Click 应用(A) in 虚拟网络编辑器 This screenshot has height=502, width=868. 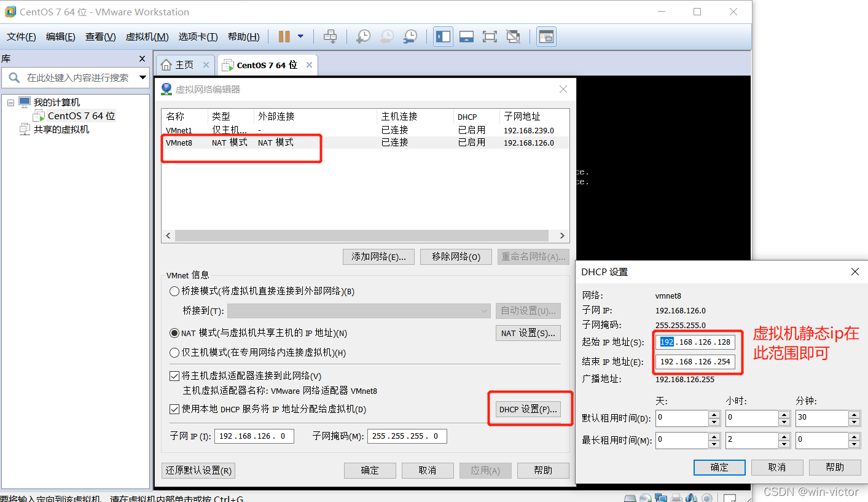[485, 471]
